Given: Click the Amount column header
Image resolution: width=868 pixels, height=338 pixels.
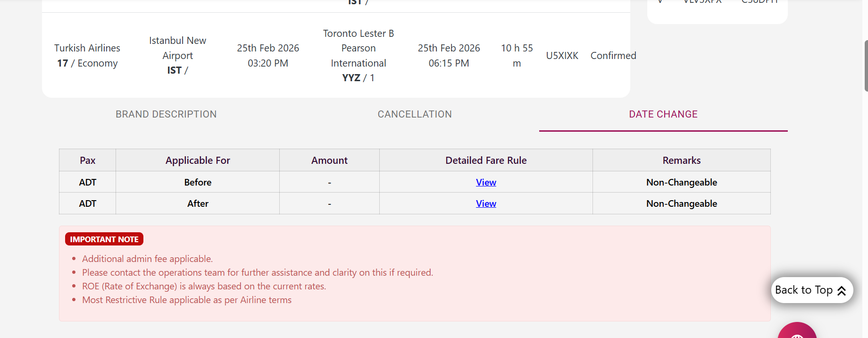Looking at the screenshot, I should 329,161.
